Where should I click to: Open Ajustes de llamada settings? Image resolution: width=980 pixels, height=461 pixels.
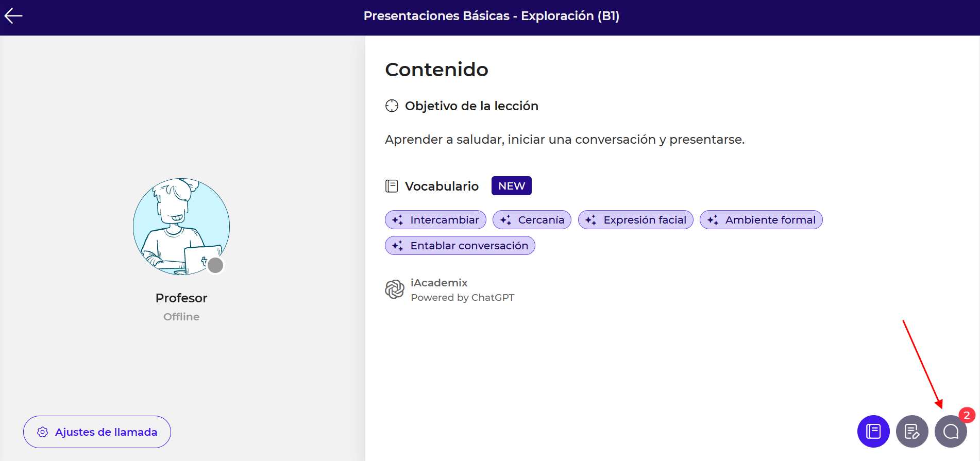point(97,432)
